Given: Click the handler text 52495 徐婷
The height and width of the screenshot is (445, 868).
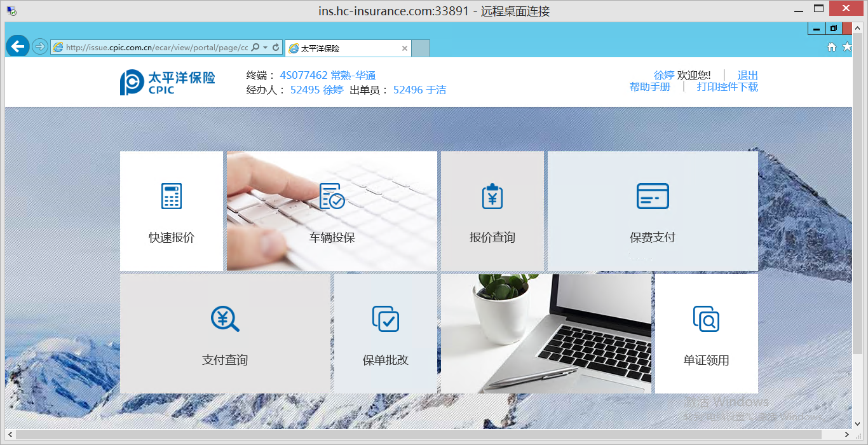Looking at the screenshot, I should click(317, 90).
